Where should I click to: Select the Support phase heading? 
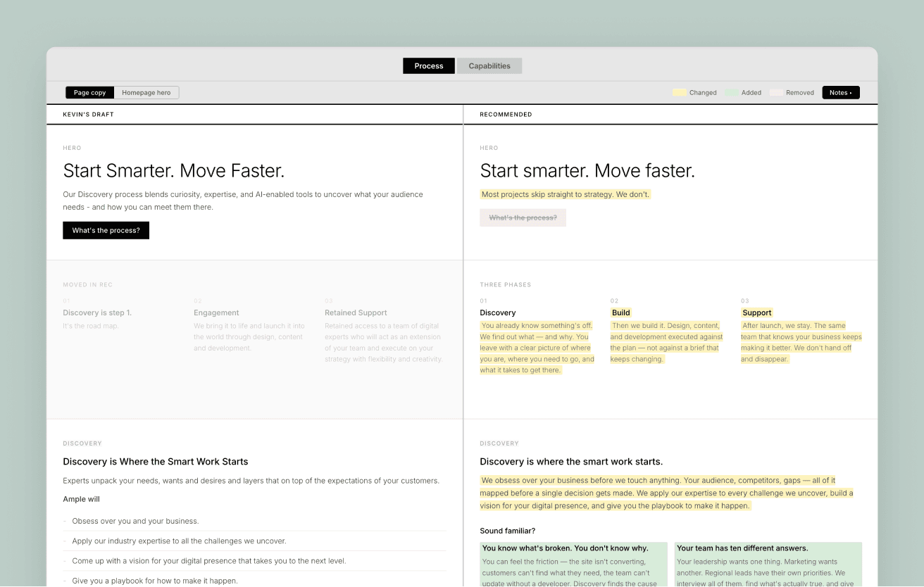[x=756, y=313]
